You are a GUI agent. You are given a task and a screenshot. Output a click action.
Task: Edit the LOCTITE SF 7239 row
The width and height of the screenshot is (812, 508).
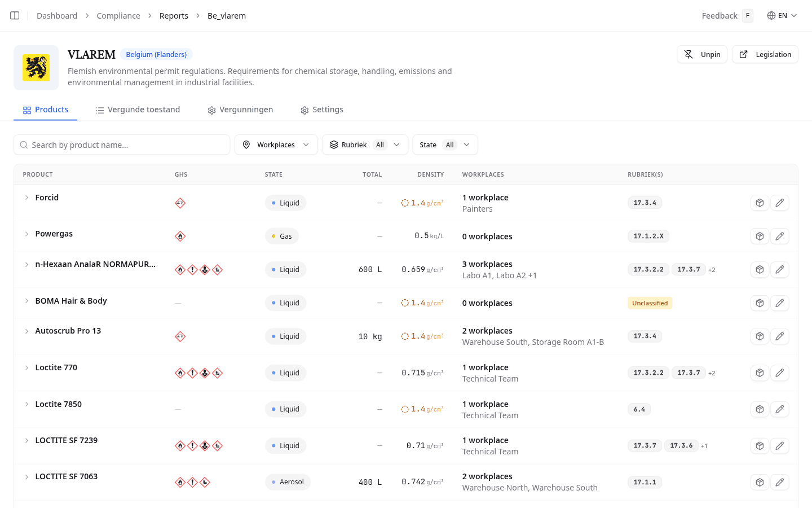(779, 445)
